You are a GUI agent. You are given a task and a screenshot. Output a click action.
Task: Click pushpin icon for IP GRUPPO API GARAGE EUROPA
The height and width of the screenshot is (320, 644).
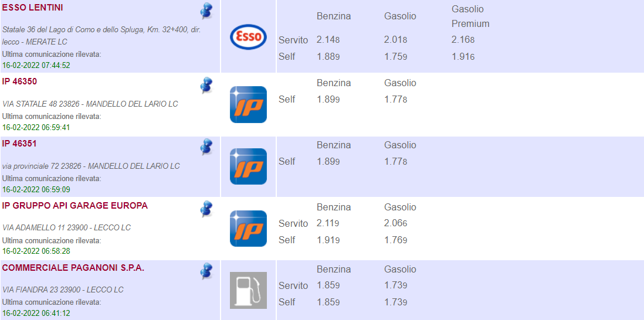coord(206,209)
